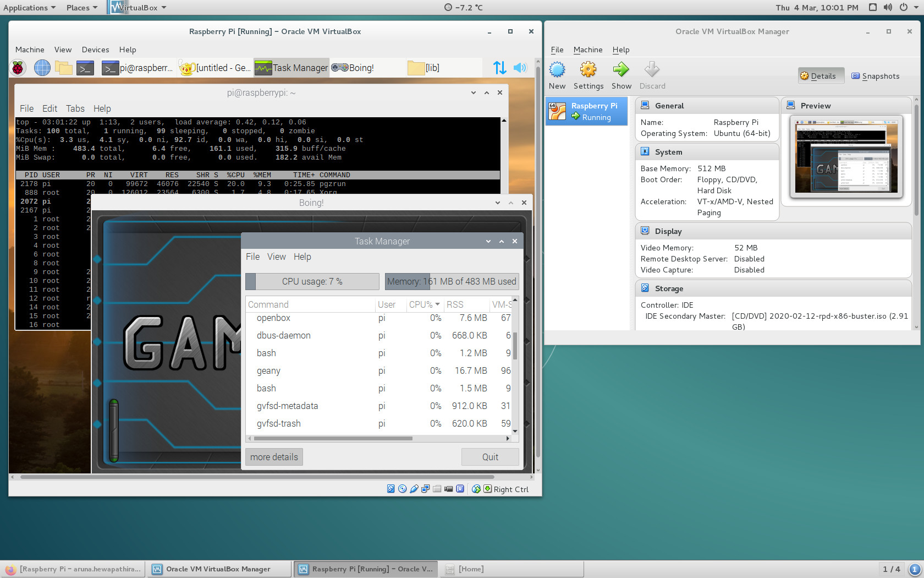Open the Devices menu in VM window

pos(95,50)
